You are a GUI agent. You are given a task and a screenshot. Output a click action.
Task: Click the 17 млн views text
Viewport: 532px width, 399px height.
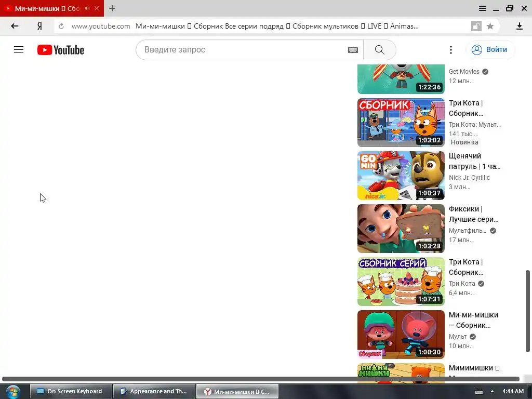point(461,240)
